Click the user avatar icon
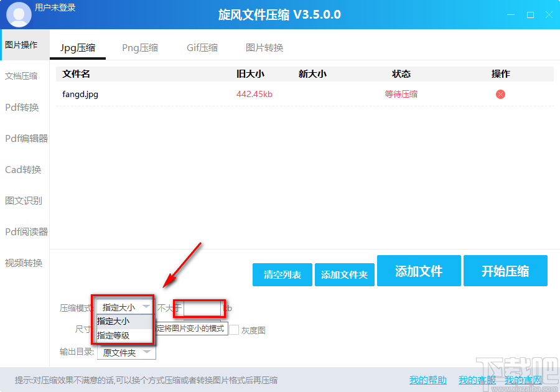 pos(18,14)
